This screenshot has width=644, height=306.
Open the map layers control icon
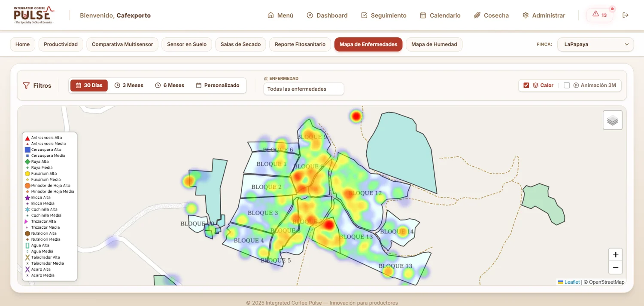coord(613,120)
